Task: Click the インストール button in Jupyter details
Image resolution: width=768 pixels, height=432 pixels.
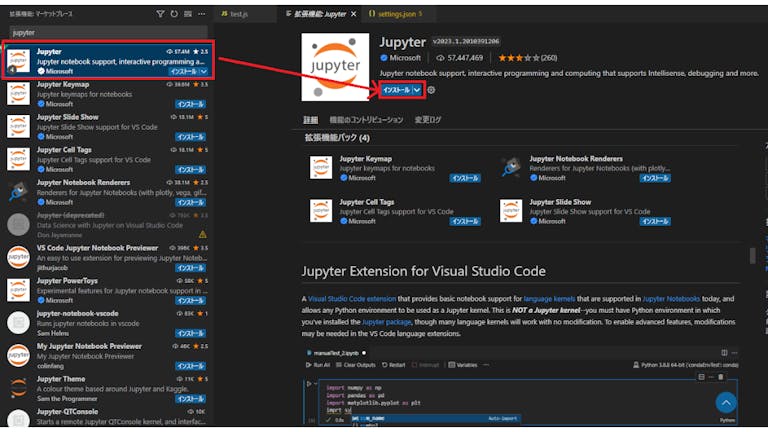Action: (396, 90)
